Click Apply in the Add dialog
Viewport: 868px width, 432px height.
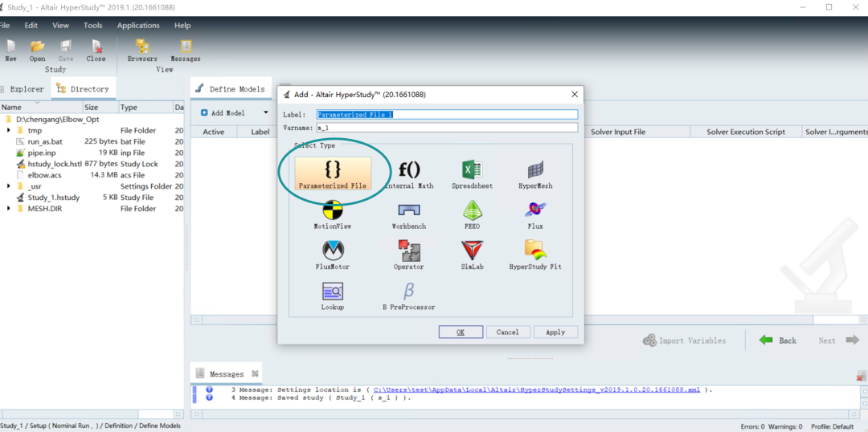point(555,332)
